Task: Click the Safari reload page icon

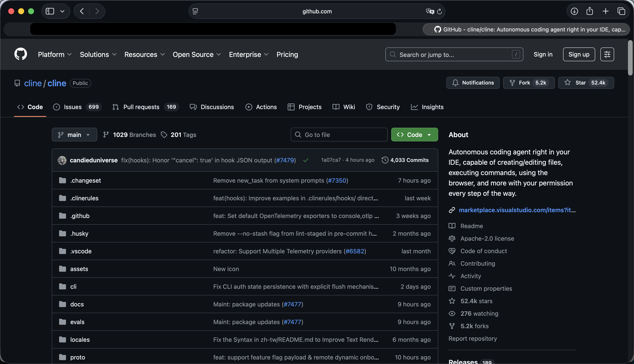Action: click(439, 11)
